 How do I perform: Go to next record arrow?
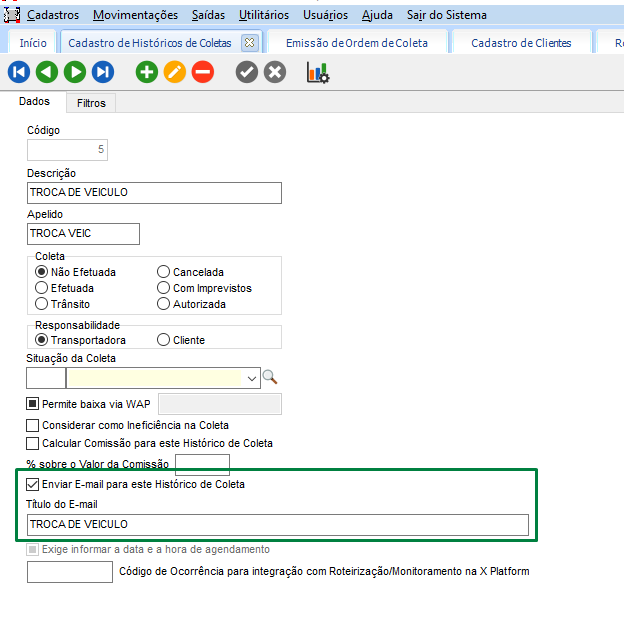click(75, 72)
